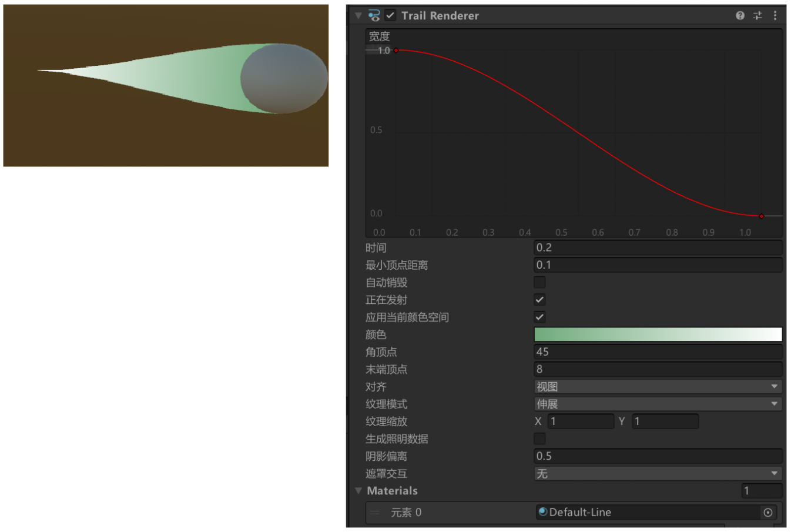
Task: Click the 元素 0 label
Action: (406, 513)
